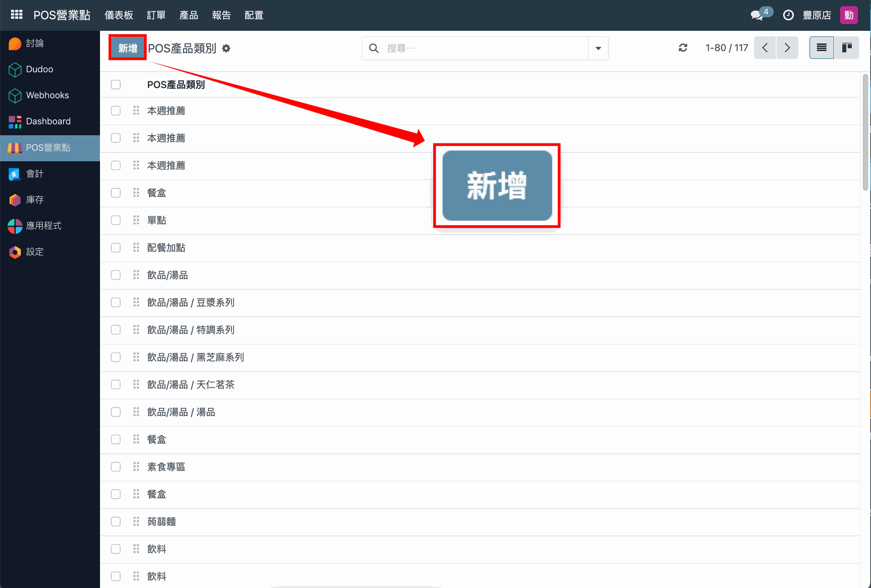871x588 pixels.
Task: Grab the drag handle of 單點 row
Action: (x=136, y=220)
